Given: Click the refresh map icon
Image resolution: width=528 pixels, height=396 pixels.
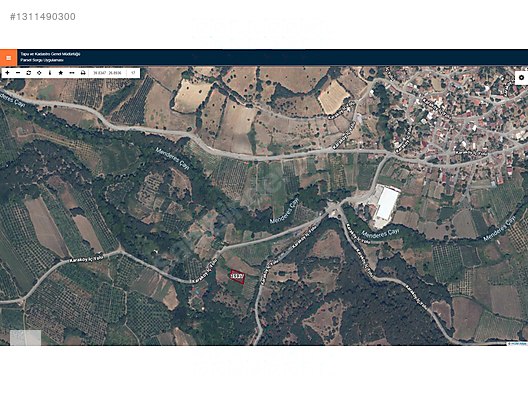Looking at the screenshot, I should pyautogui.click(x=29, y=73).
